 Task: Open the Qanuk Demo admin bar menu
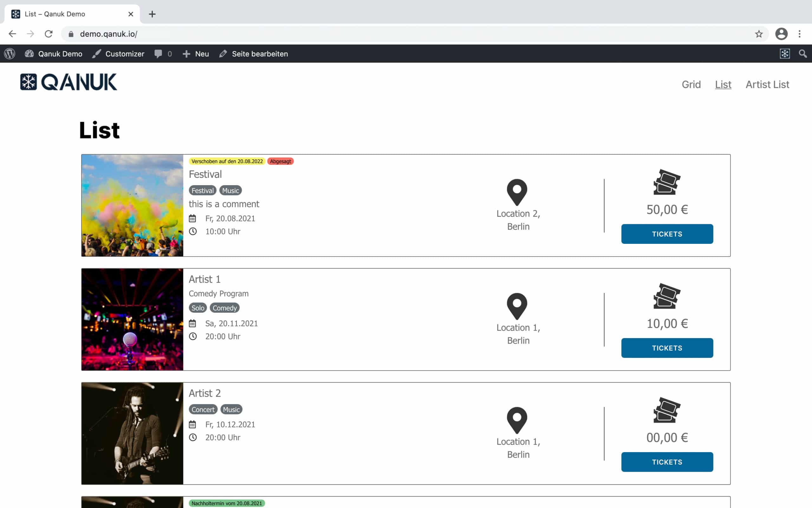click(x=53, y=54)
